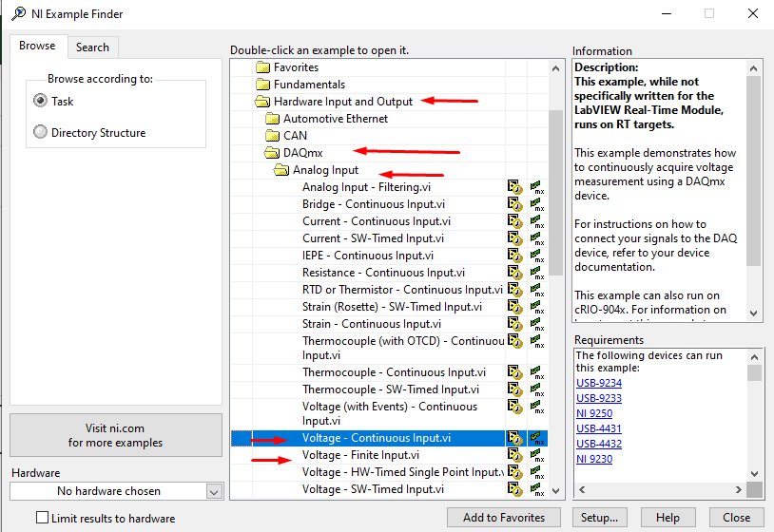Screen dimensions: 774x532
Task: Enable Limit results to hardware checkbox
Action: click(43, 517)
